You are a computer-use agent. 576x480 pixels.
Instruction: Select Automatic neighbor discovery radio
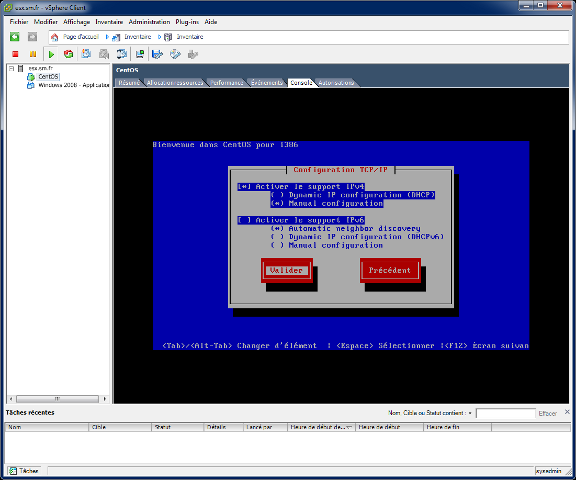[x=277, y=228]
